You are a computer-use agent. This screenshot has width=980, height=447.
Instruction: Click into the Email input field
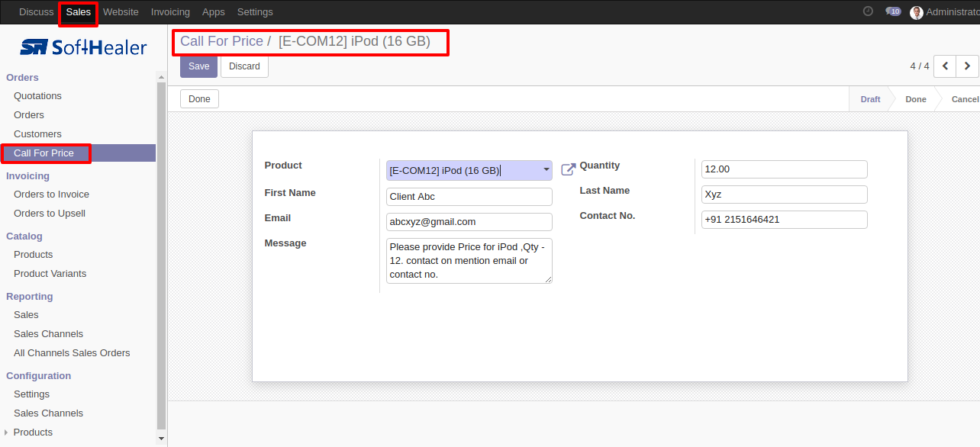point(469,221)
